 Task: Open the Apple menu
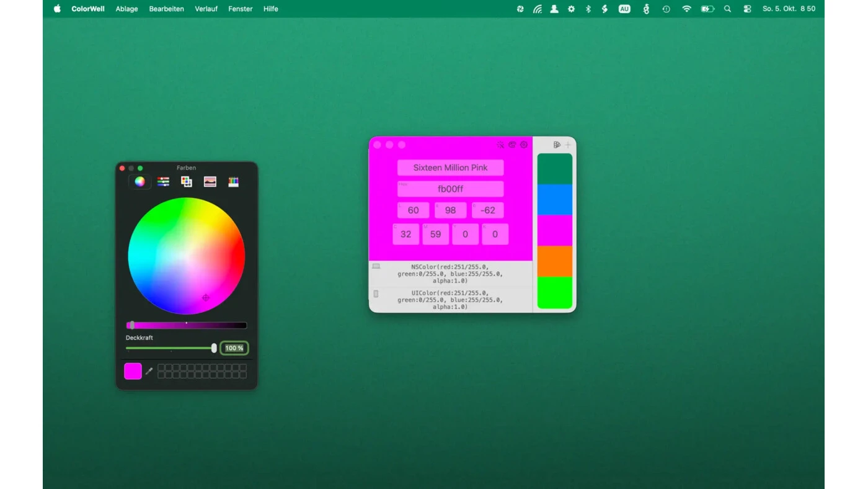coord(57,9)
